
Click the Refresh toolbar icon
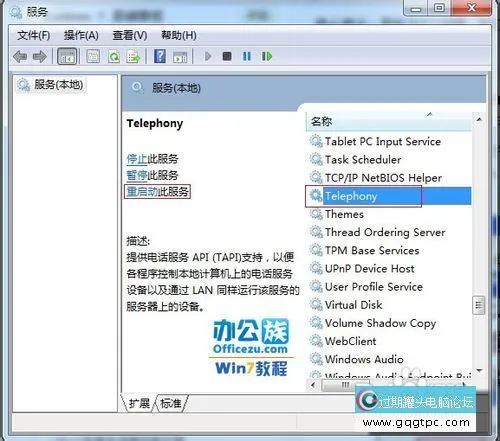pos(114,56)
